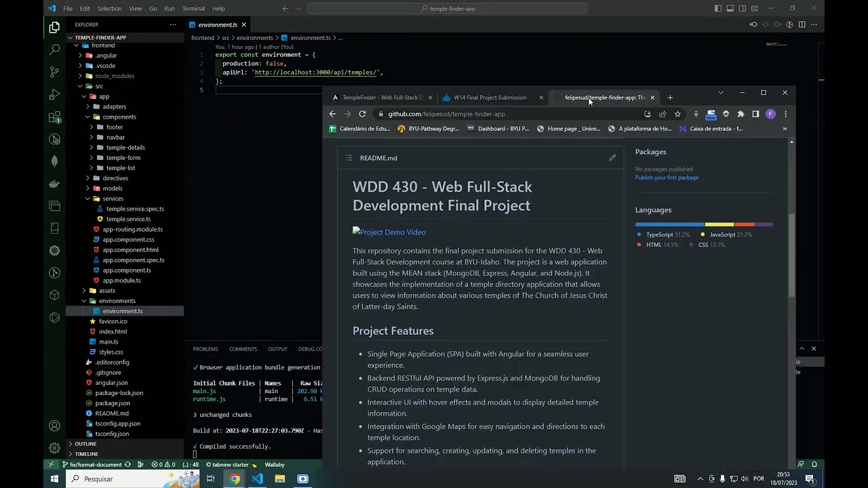
Task: Toggle Chrome side panel icon
Action: click(x=755, y=114)
